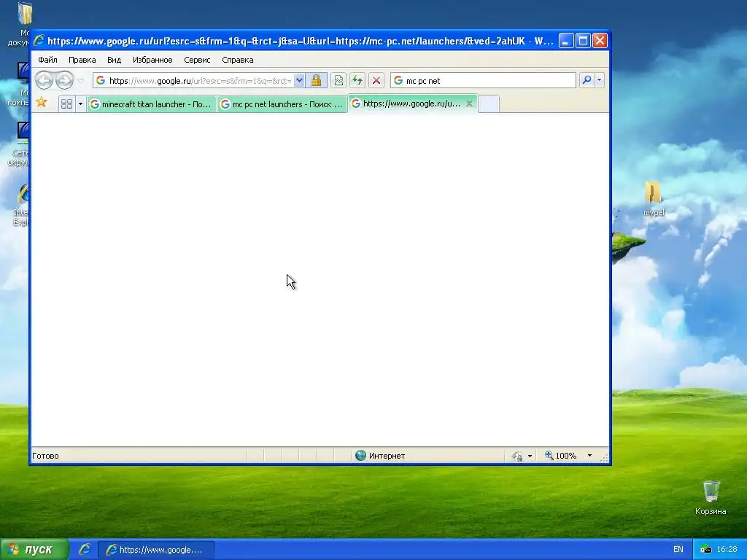Open a new blank tab
Image resolution: width=747 pixels, height=560 pixels.
pyautogui.click(x=488, y=104)
